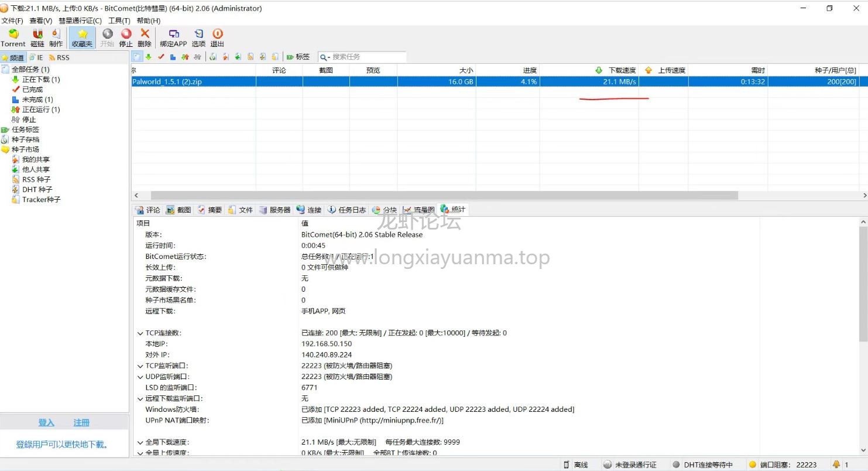Select 停止 category in sidebar tree
Viewport: 868px width, 471px height.
point(29,119)
